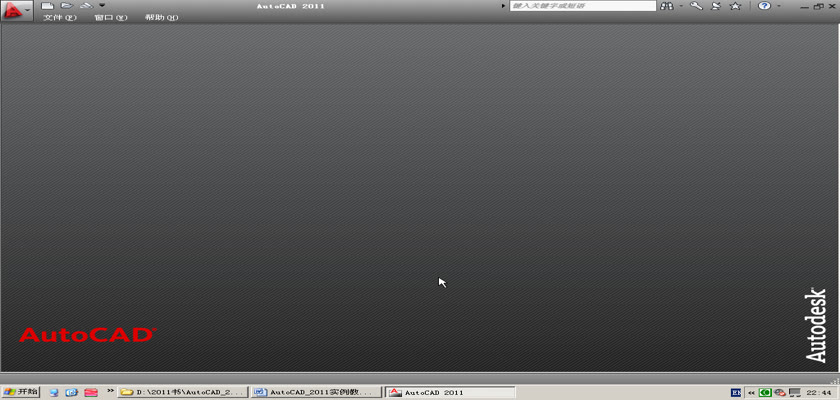Image resolution: width=840 pixels, height=400 pixels.
Task: Click the 22:44 system clock
Action: [821, 393]
